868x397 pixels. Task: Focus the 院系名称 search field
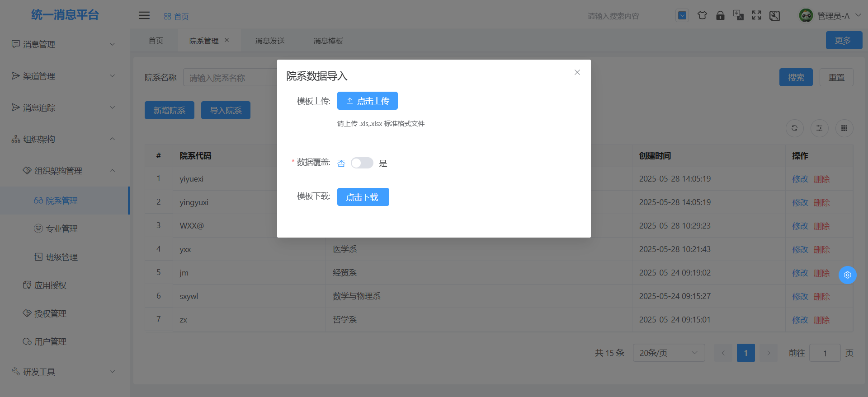pos(230,78)
